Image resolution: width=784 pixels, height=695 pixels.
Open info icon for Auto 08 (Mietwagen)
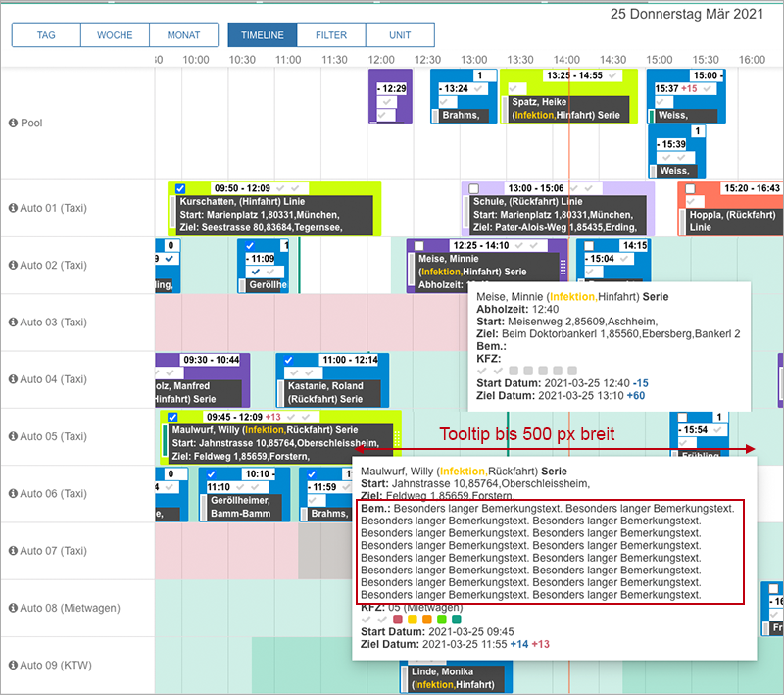[14, 608]
